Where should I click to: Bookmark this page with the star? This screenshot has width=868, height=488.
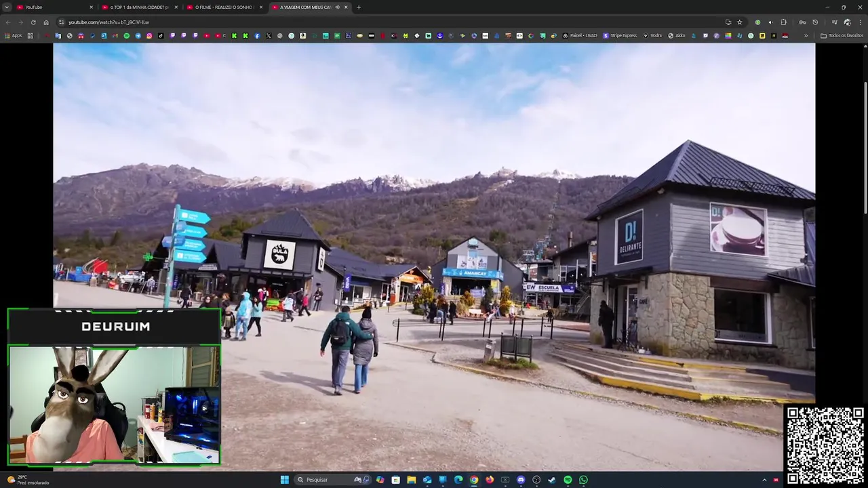pyautogui.click(x=740, y=22)
